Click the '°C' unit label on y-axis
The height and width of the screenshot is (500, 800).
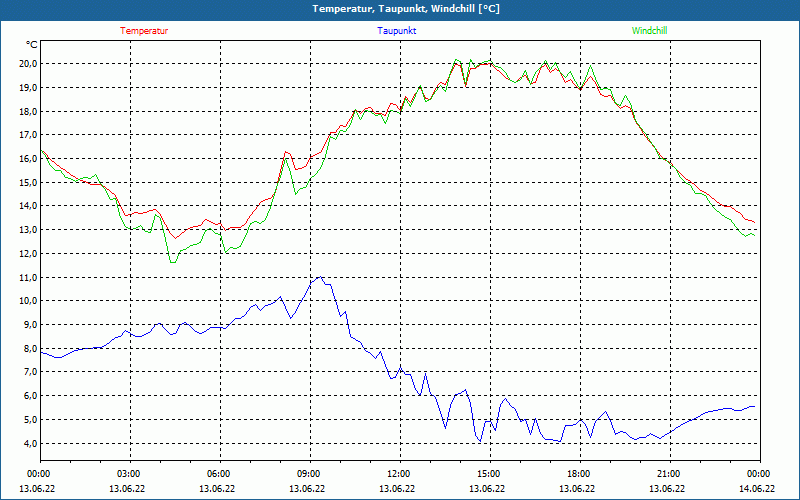32,45
